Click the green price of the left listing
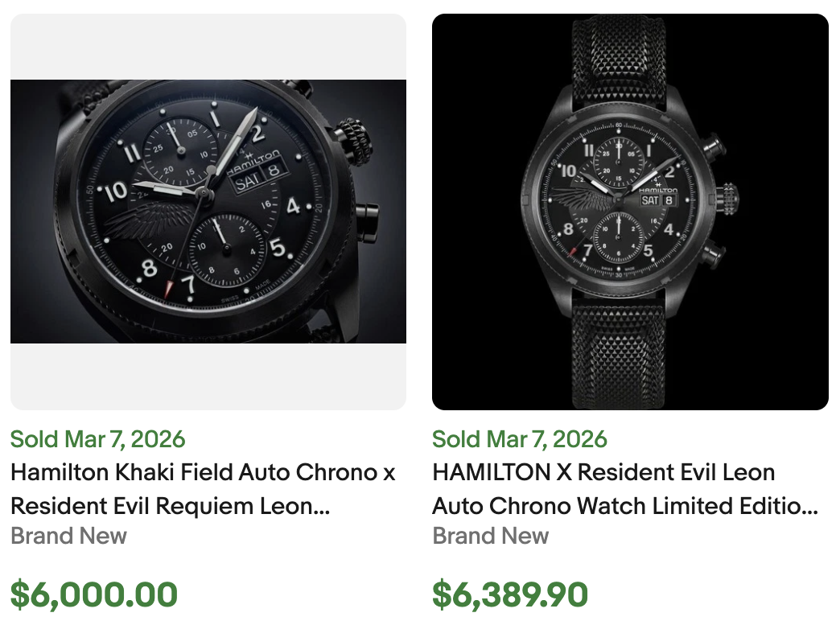This screenshot has height=621, width=840. point(94,594)
